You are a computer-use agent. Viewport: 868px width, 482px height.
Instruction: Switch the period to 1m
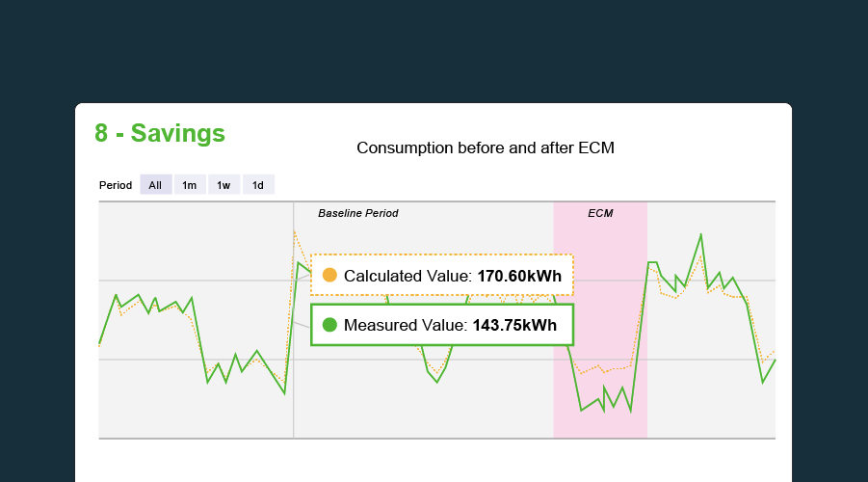click(x=190, y=185)
